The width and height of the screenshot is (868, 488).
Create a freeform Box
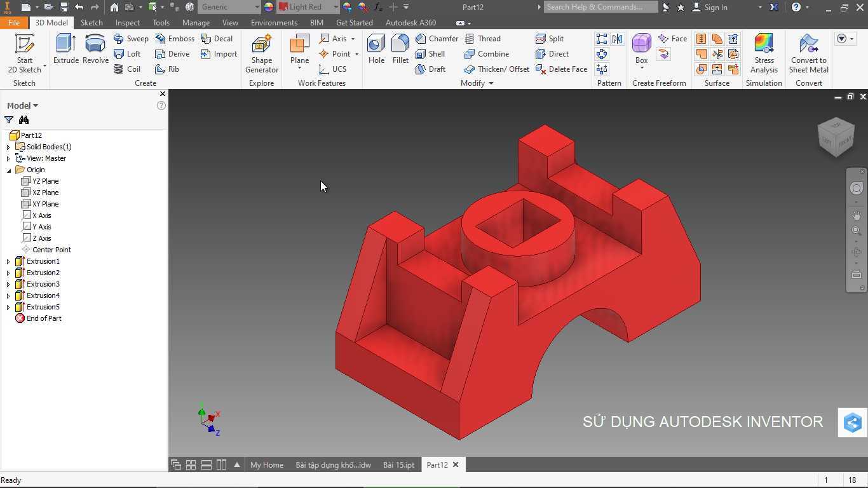[642, 50]
